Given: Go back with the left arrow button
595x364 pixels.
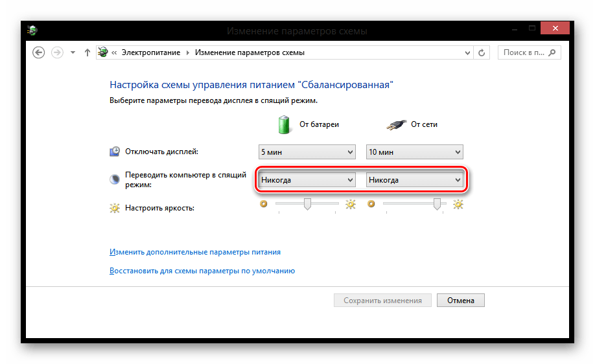Looking at the screenshot, I should pos(38,52).
